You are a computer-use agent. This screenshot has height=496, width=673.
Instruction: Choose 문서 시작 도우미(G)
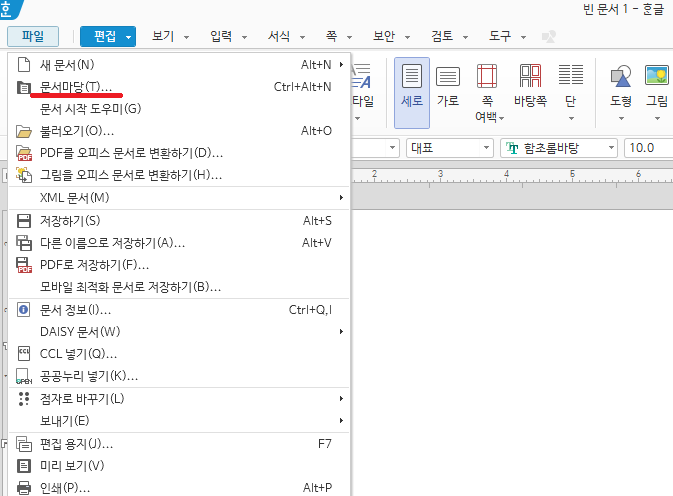(x=179, y=109)
